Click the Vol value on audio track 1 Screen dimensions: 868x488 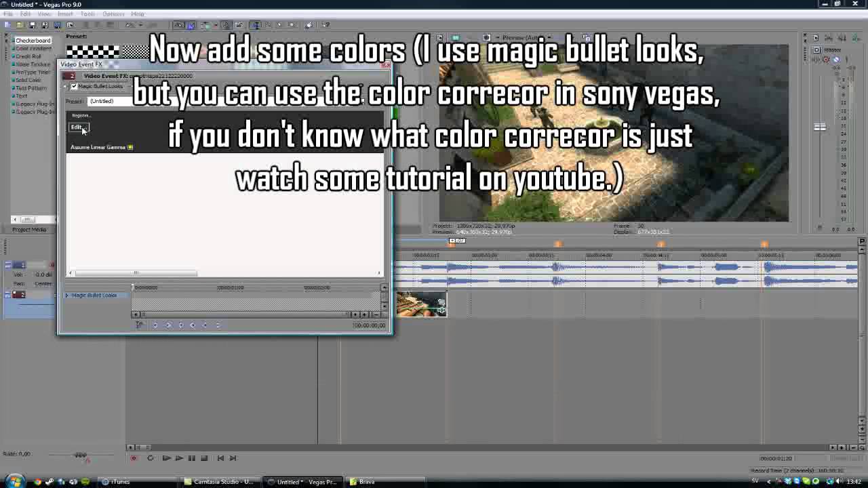pos(43,274)
